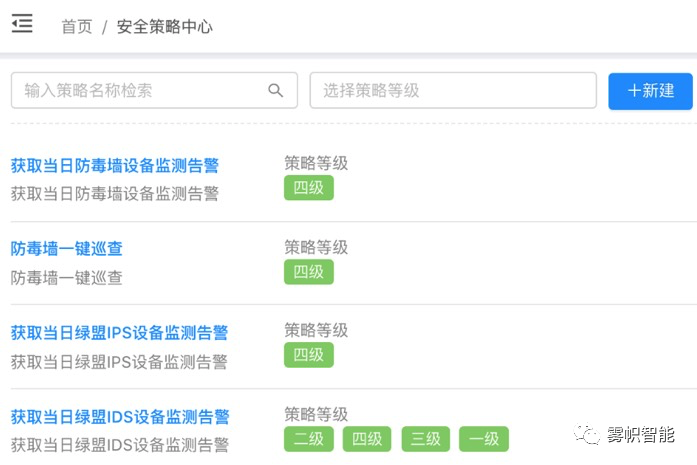
Task: Click 一级 tag of 绿盟IDS policy
Action: [x=484, y=439]
